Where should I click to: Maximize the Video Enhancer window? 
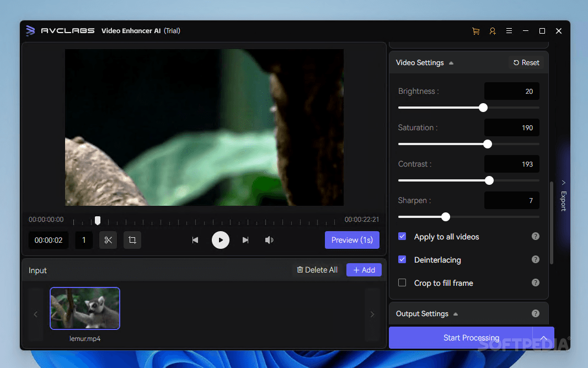542,31
